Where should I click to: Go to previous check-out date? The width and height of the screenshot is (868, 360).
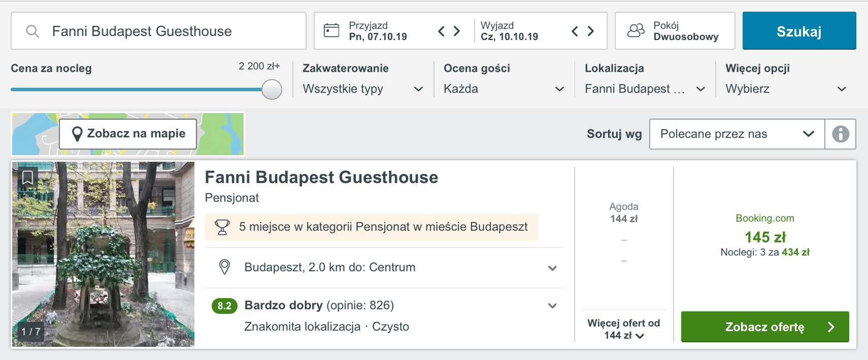tap(575, 31)
